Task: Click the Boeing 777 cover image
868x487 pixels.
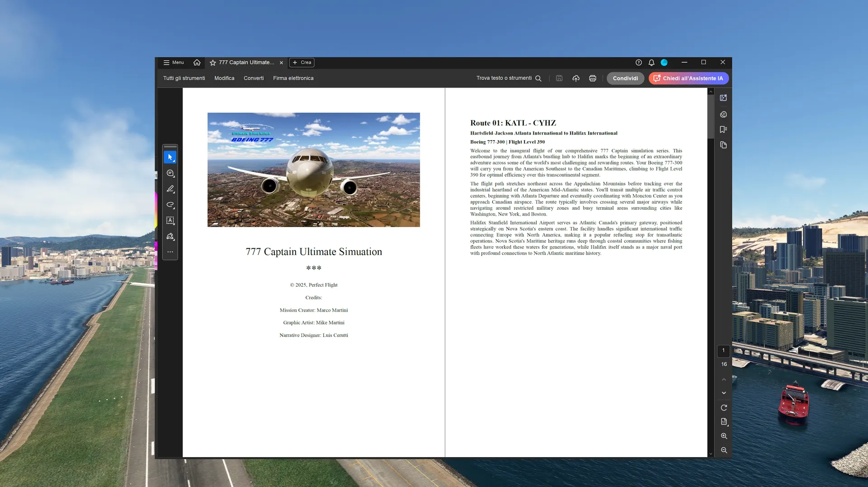Action: click(314, 170)
